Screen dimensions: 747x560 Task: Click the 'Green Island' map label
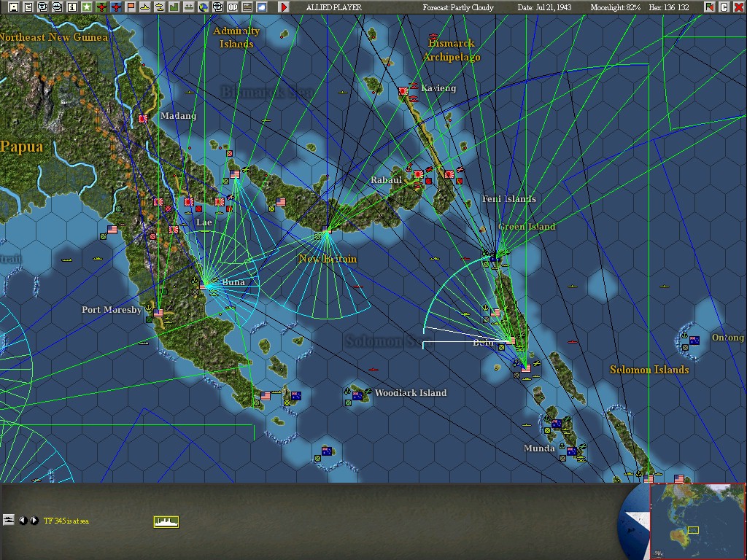coord(527,227)
